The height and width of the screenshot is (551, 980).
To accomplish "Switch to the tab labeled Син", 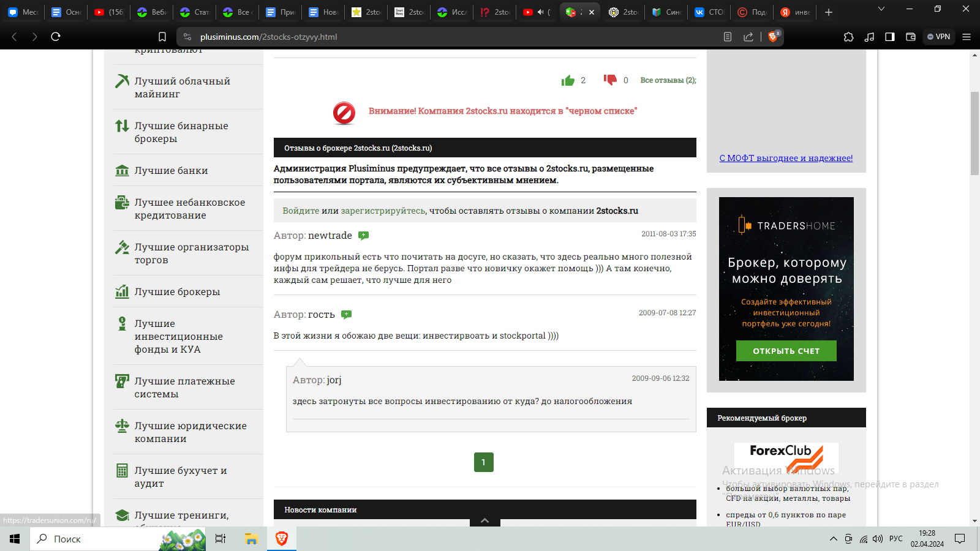I will tap(666, 12).
